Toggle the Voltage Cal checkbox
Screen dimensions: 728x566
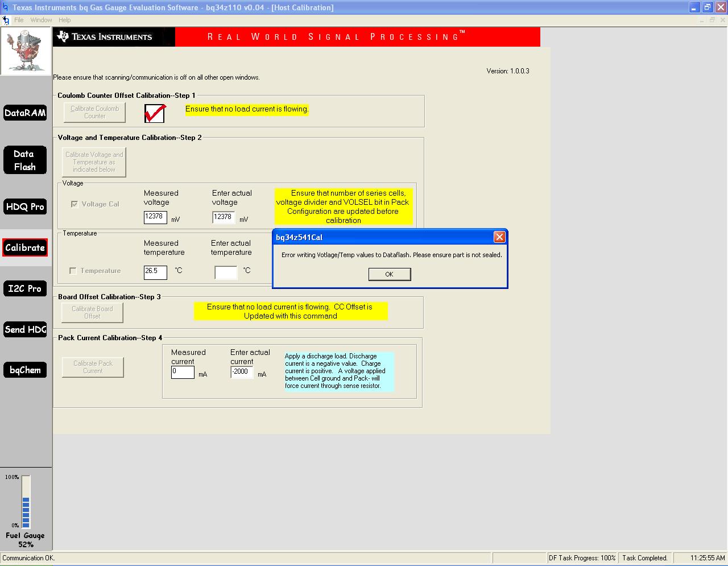[x=75, y=204]
